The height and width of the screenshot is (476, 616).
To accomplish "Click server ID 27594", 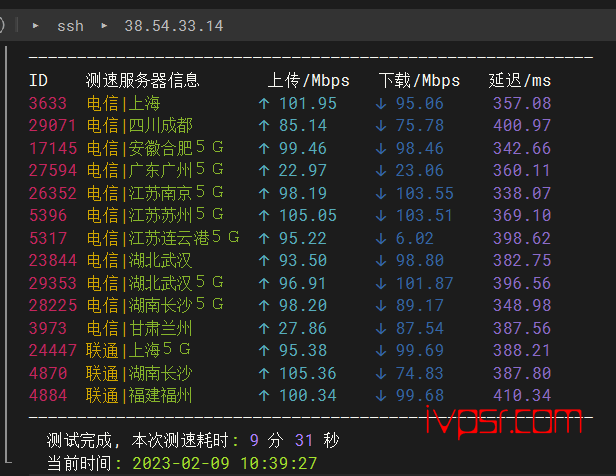I will (53, 170).
